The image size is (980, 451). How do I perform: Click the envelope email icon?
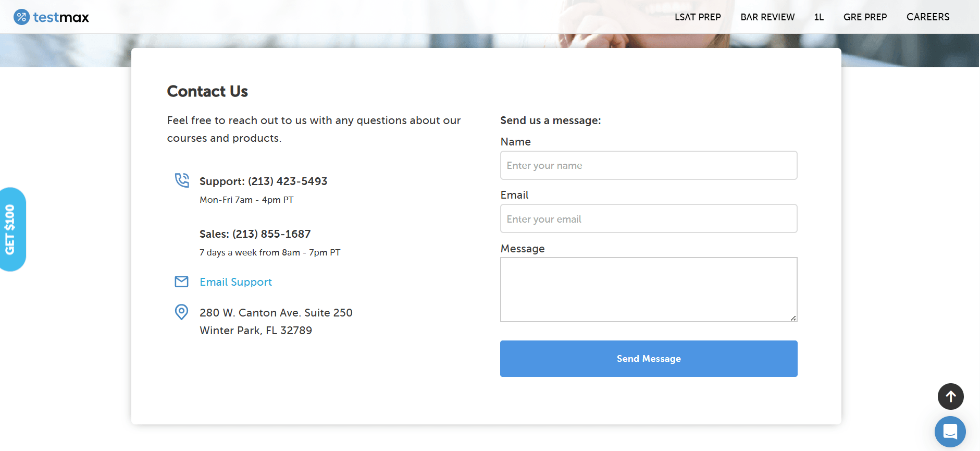[x=181, y=282]
